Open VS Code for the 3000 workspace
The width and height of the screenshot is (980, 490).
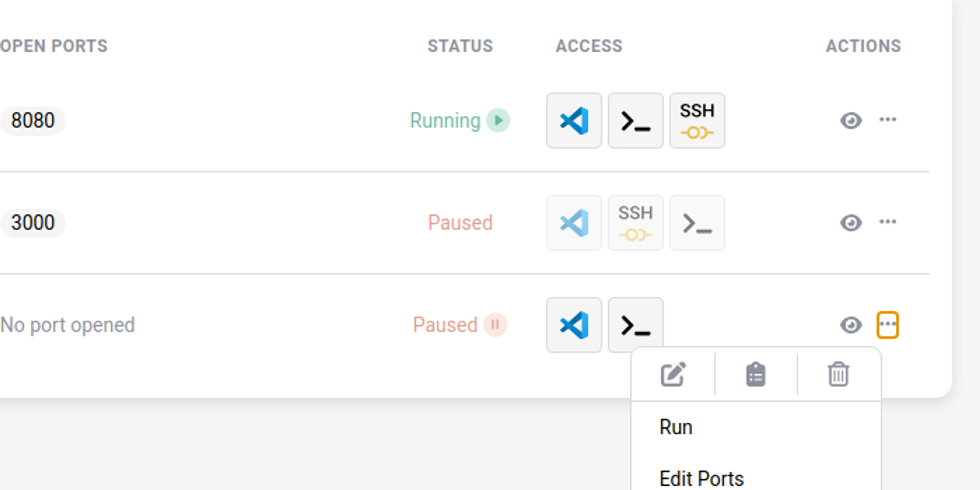point(574,222)
